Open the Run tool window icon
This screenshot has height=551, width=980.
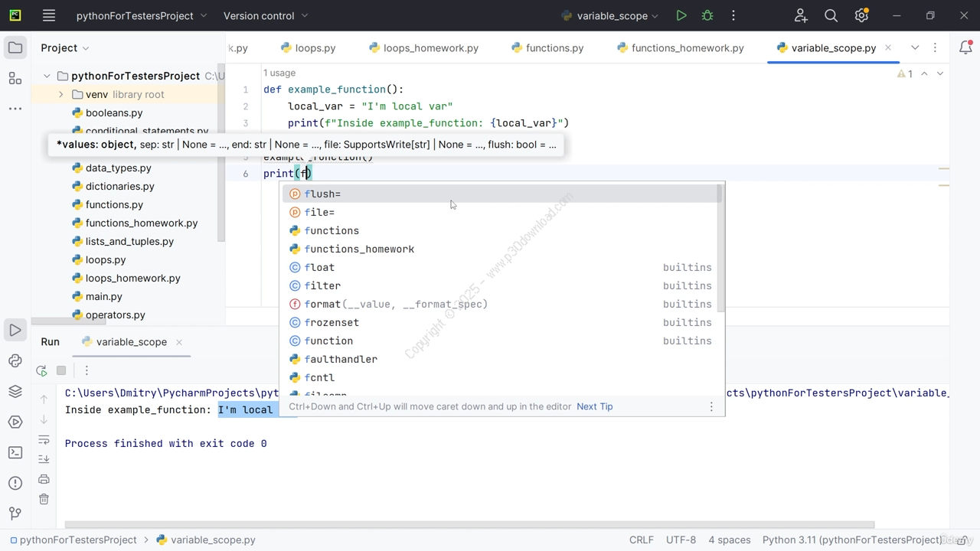15,331
